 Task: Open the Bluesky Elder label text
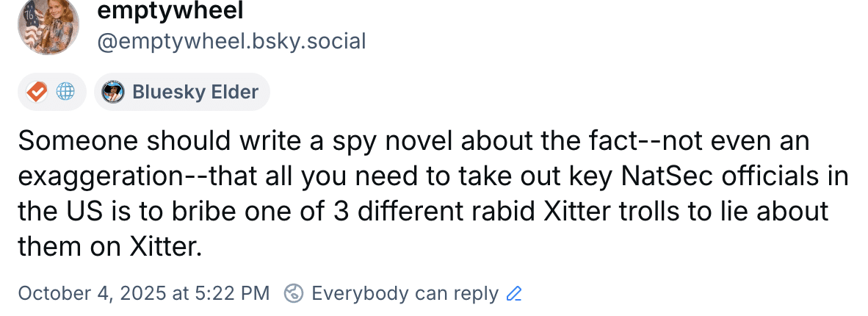(x=195, y=92)
